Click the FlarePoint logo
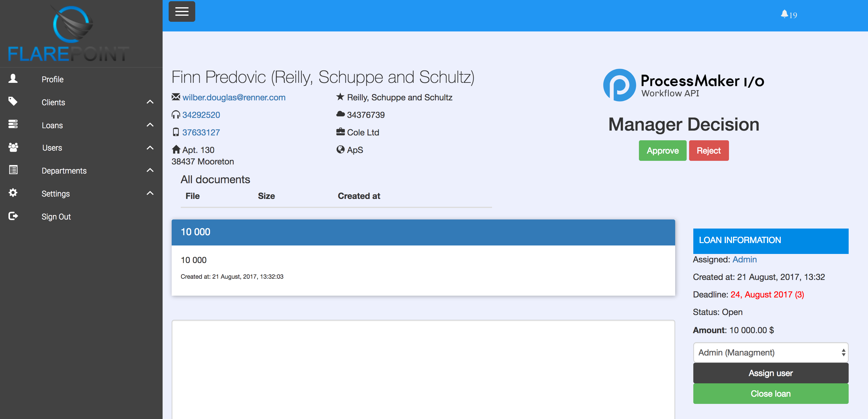Image resolution: width=868 pixels, height=419 pixels. pyautogui.click(x=68, y=33)
